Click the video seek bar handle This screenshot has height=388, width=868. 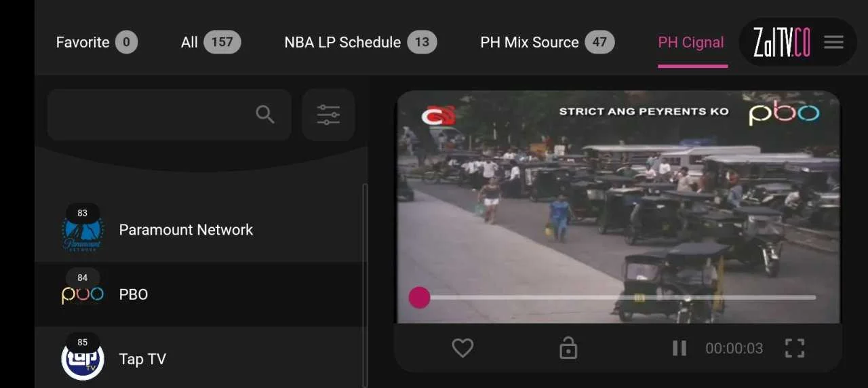click(419, 297)
